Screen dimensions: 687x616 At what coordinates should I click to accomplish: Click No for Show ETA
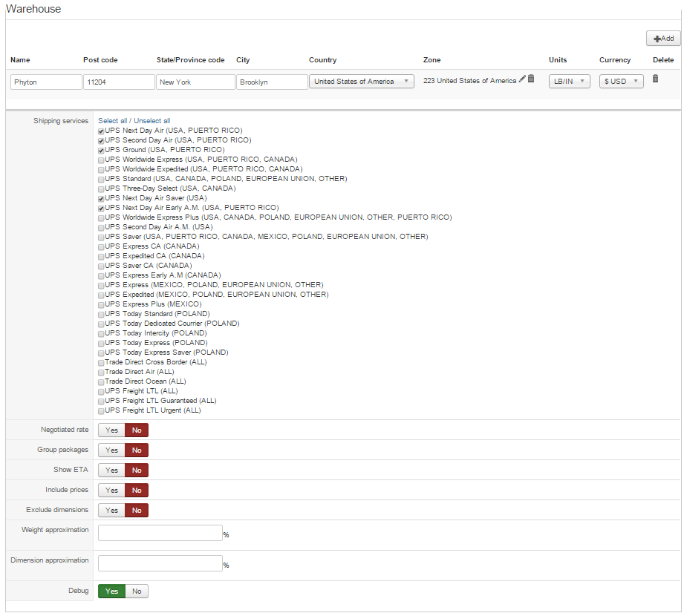click(x=137, y=471)
